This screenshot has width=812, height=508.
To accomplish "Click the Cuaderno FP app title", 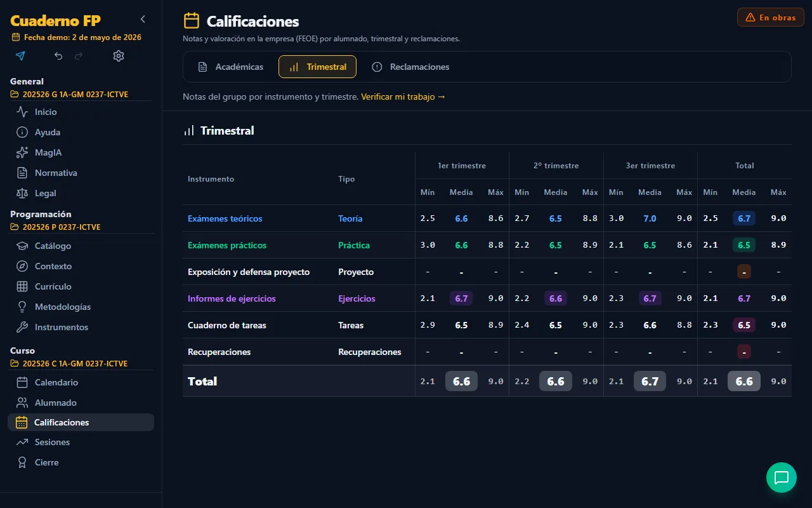I will point(55,21).
